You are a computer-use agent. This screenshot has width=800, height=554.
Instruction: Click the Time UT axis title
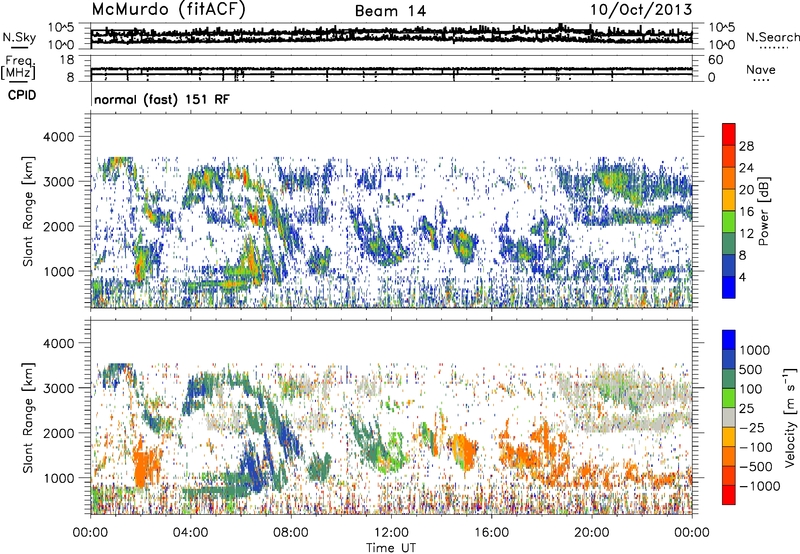pos(391,548)
